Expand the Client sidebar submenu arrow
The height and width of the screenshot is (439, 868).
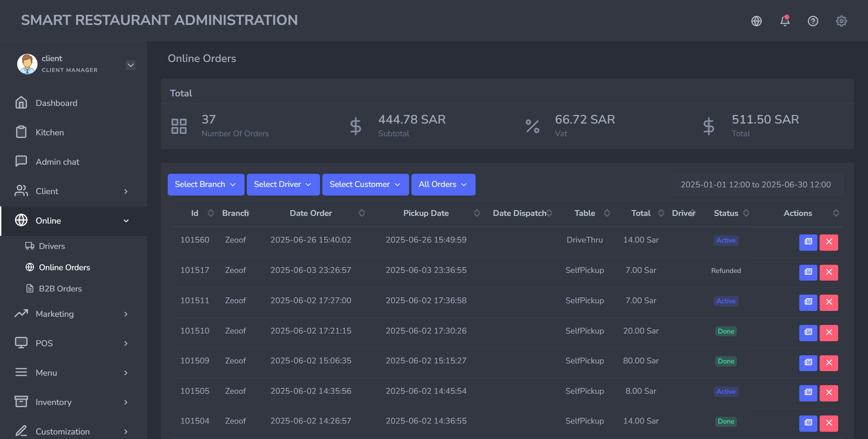click(x=126, y=191)
